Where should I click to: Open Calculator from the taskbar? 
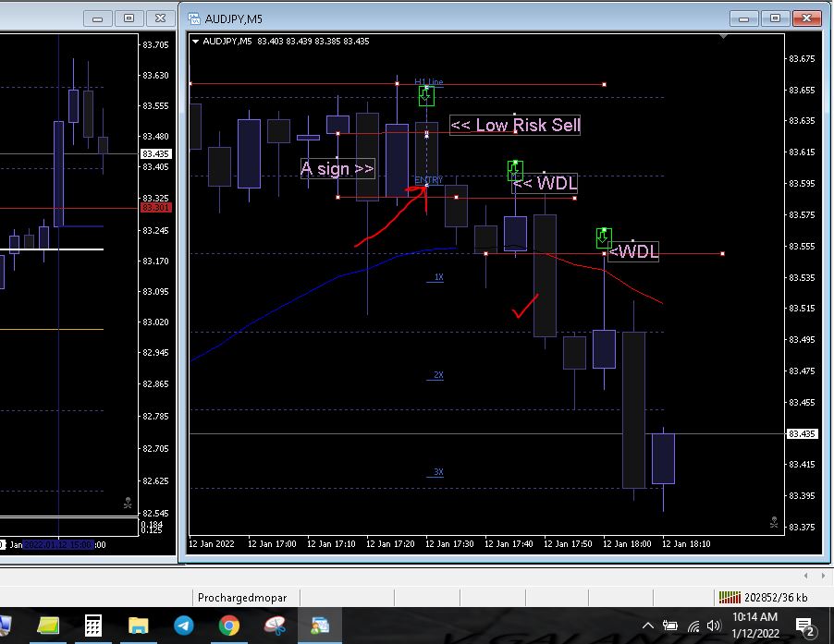point(93,626)
